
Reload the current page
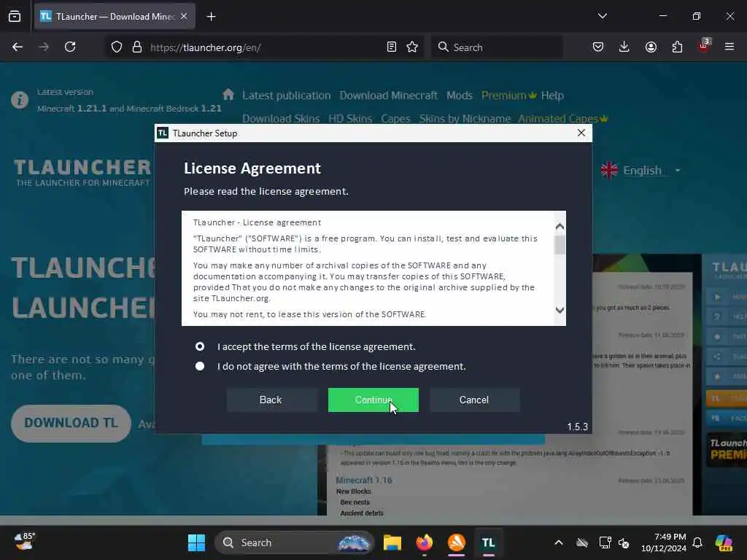coord(70,47)
